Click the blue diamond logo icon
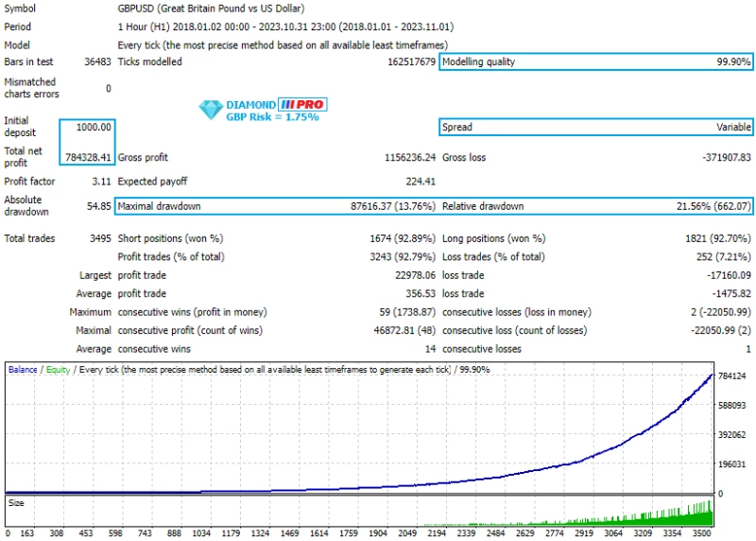This screenshot has height=541, width=756. (x=209, y=111)
